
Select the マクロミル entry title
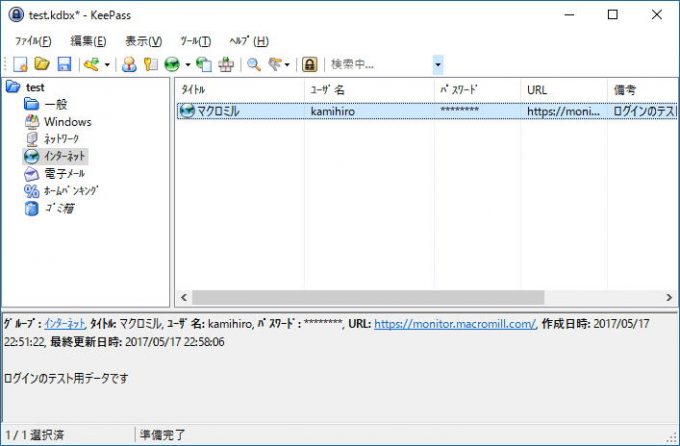[x=218, y=112]
